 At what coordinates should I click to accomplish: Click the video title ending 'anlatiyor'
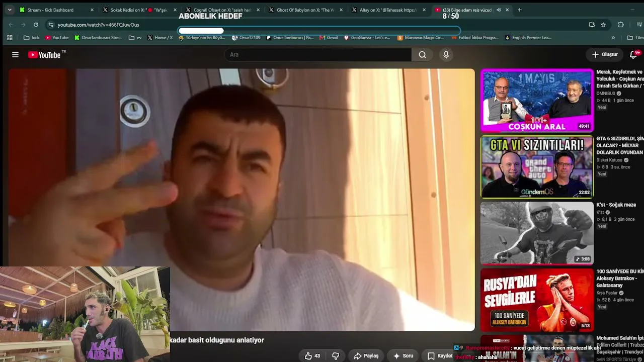coord(217,340)
